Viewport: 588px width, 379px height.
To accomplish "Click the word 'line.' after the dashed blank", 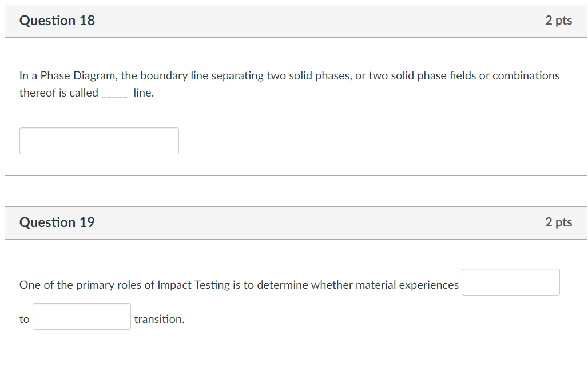I will point(144,93).
